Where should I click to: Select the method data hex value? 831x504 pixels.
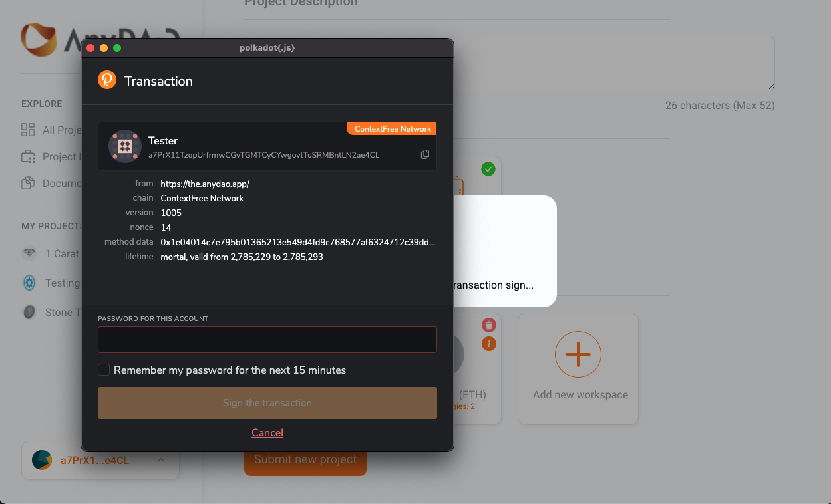coord(298,242)
